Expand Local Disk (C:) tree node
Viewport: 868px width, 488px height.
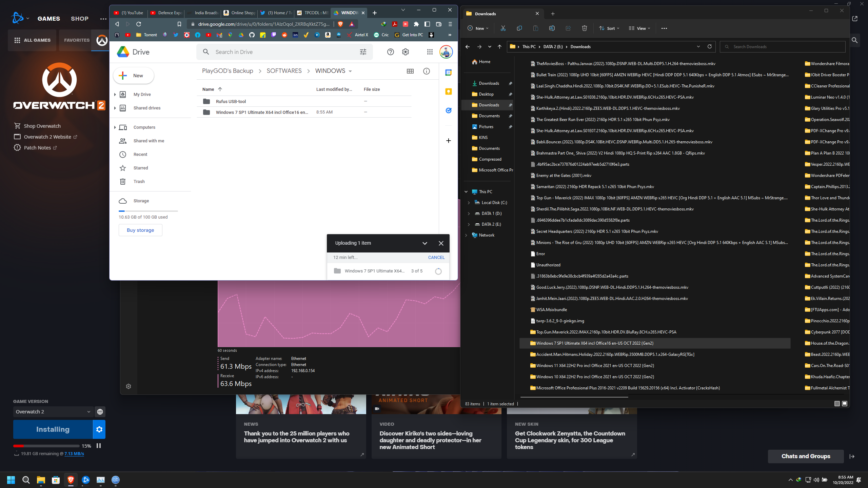pyautogui.click(x=469, y=203)
